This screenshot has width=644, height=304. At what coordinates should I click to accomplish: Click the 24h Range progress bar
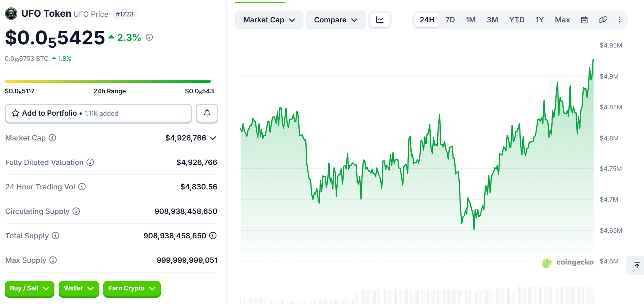coord(110,81)
